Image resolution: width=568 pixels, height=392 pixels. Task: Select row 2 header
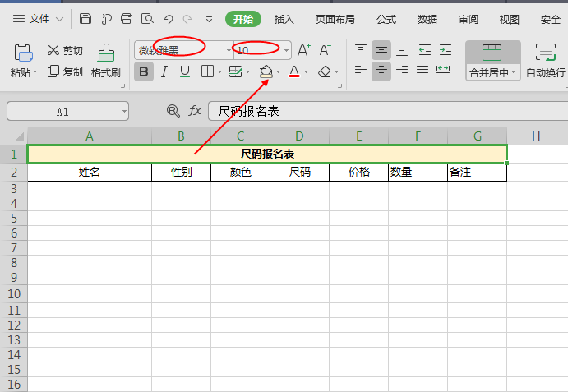[x=14, y=172]
